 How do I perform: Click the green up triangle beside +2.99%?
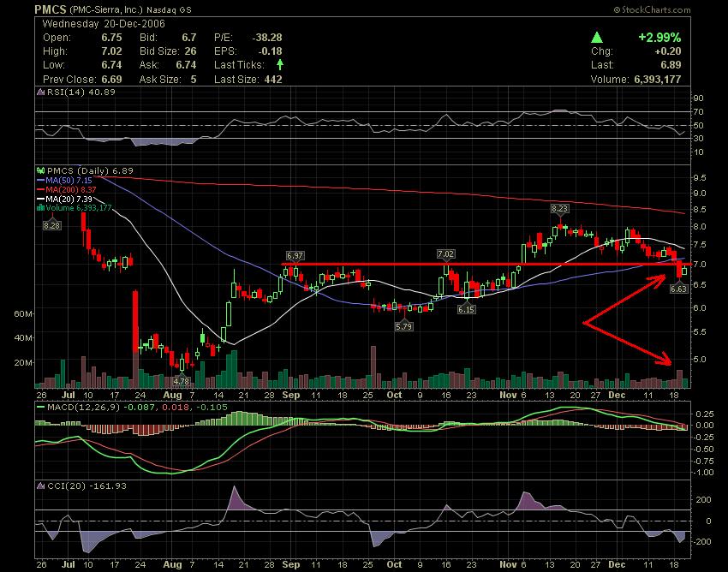(597, 38)
